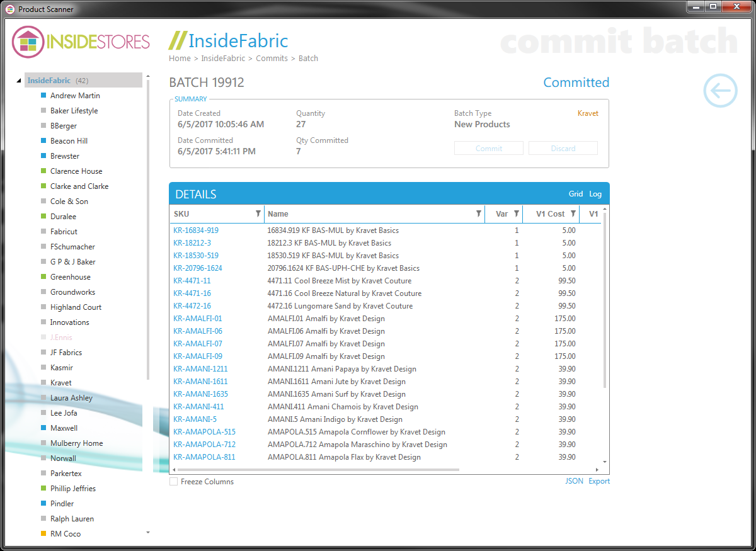Open SKU link KR-16834-919

point(196,230)
